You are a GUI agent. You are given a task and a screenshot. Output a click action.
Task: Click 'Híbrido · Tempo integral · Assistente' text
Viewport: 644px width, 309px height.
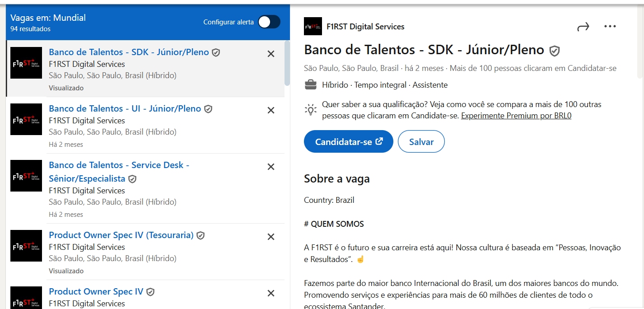click(385, 85)
